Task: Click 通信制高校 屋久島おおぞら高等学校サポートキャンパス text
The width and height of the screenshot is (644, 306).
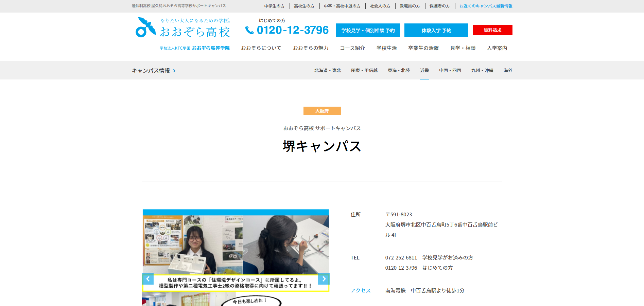Action: (x=179, y=6)
